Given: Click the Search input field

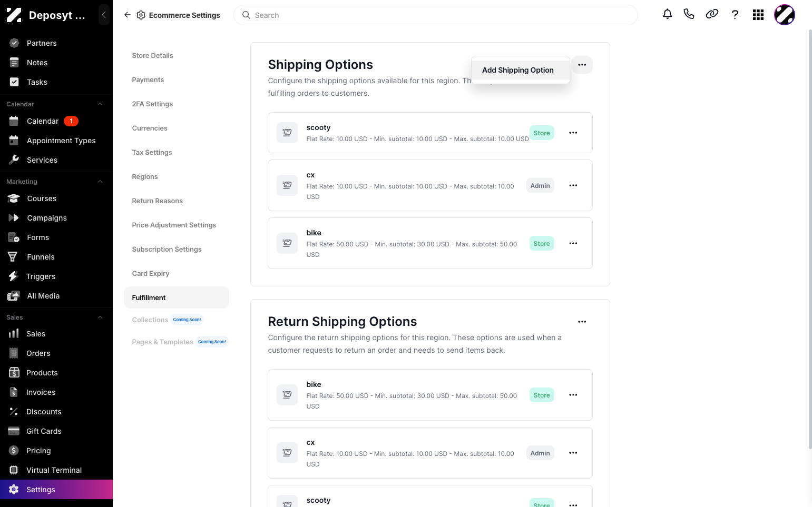Looking at the screenshot, I should click(436, 15).
